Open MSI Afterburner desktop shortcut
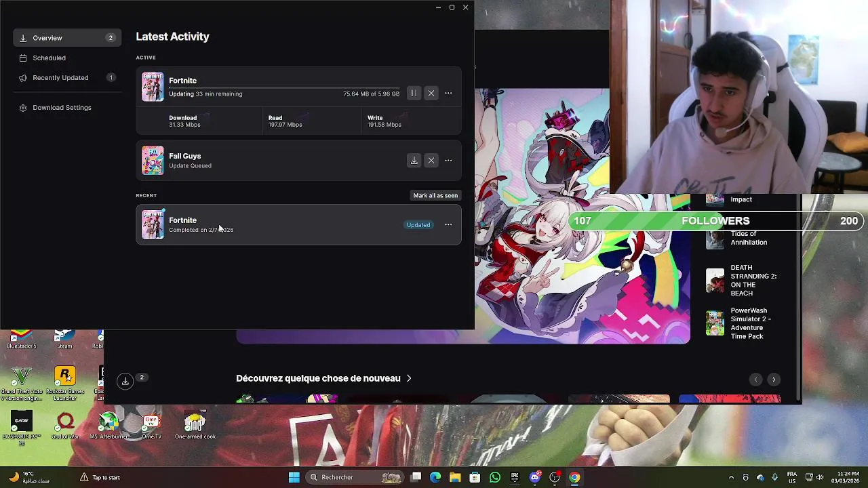This screenshot has width=868, height=488. point(108,426)
